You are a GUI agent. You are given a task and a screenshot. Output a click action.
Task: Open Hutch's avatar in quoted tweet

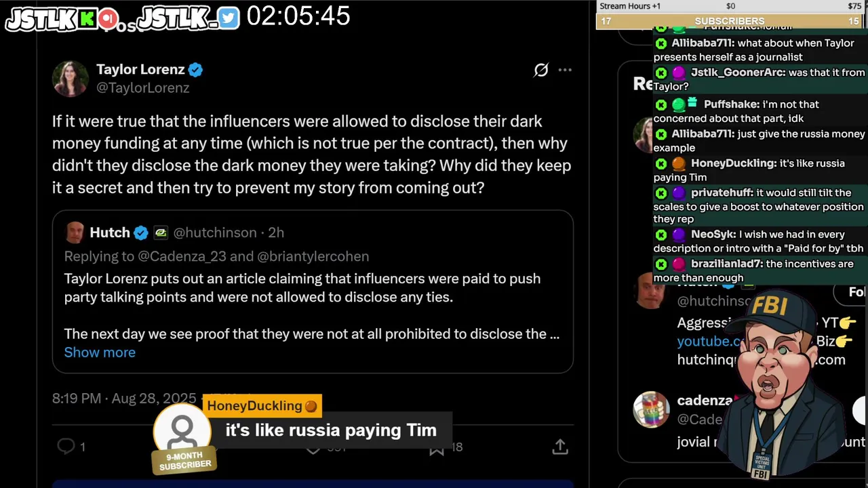coord(75,232)
